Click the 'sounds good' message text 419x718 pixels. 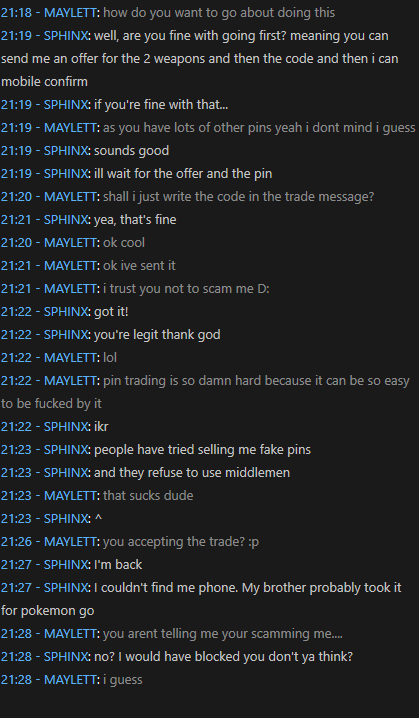(131, 151)
